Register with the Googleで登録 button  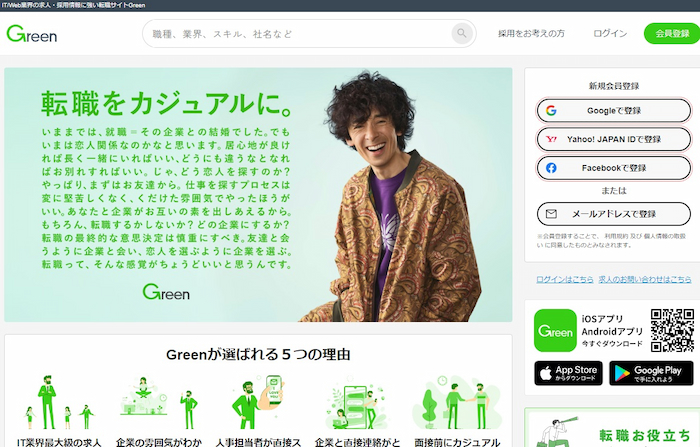click(614, 110)
